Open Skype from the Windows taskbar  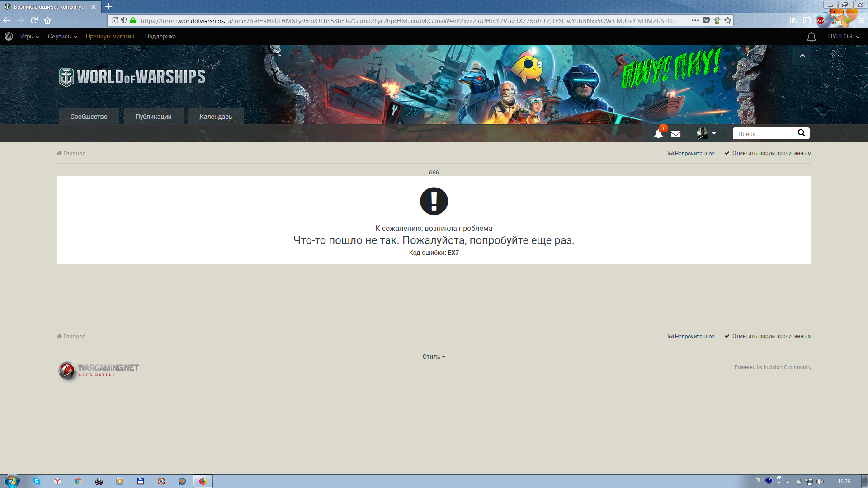pos(37,481)
